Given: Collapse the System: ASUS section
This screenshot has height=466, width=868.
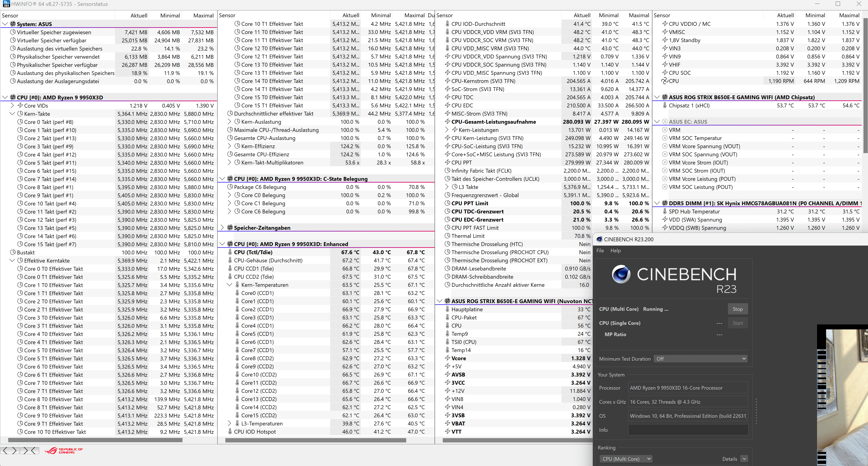Looking at the screenshot, I should tap(5, 24).
